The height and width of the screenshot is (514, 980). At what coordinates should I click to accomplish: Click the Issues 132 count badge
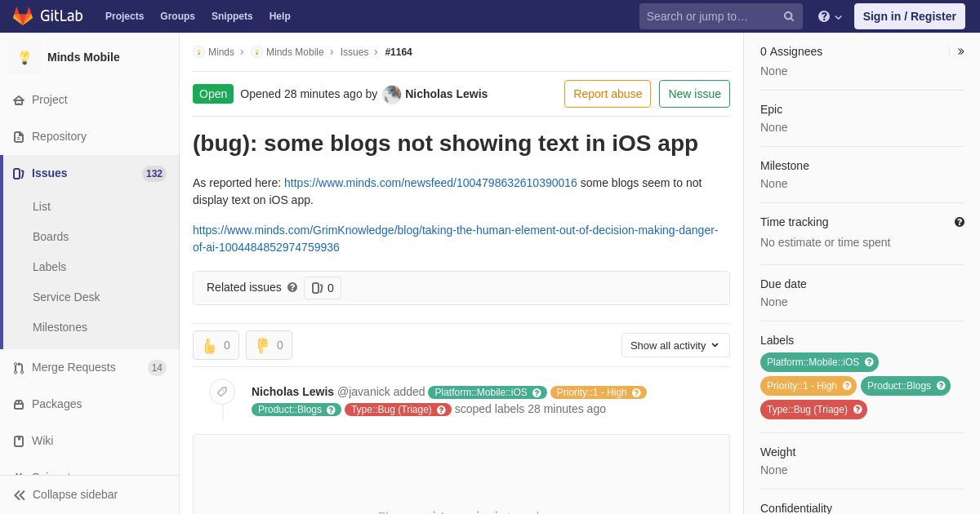[x=154, y=174]
